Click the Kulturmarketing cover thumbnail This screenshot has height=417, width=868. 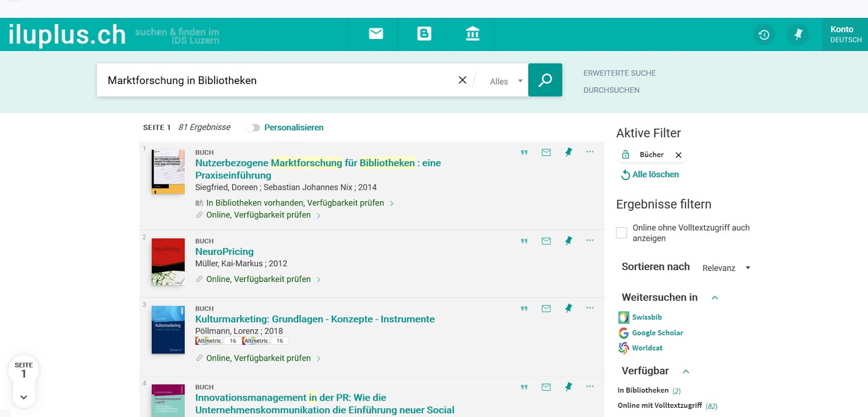(x=168, y=330)
